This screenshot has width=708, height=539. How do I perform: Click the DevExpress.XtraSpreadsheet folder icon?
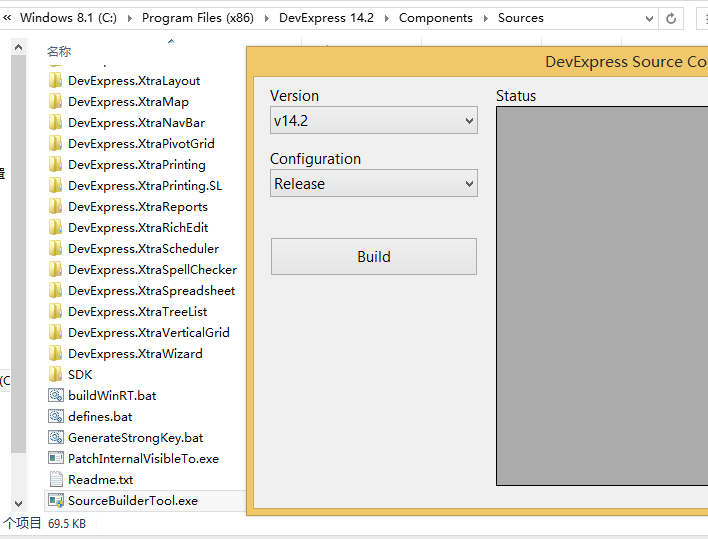click(56, 291)
